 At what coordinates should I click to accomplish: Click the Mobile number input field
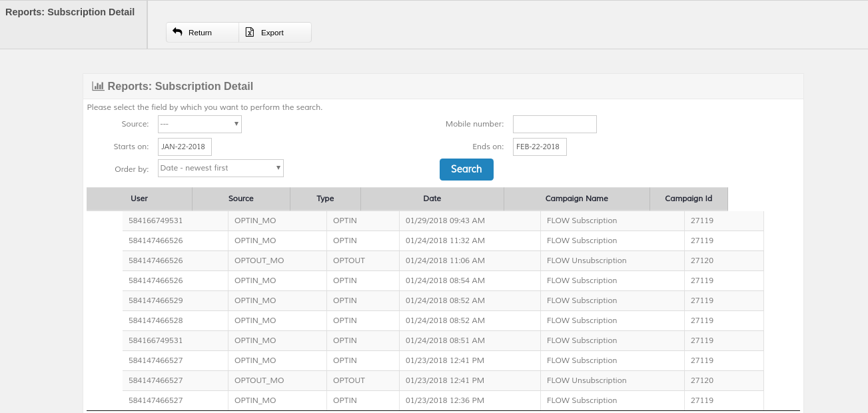pos(554,124)
